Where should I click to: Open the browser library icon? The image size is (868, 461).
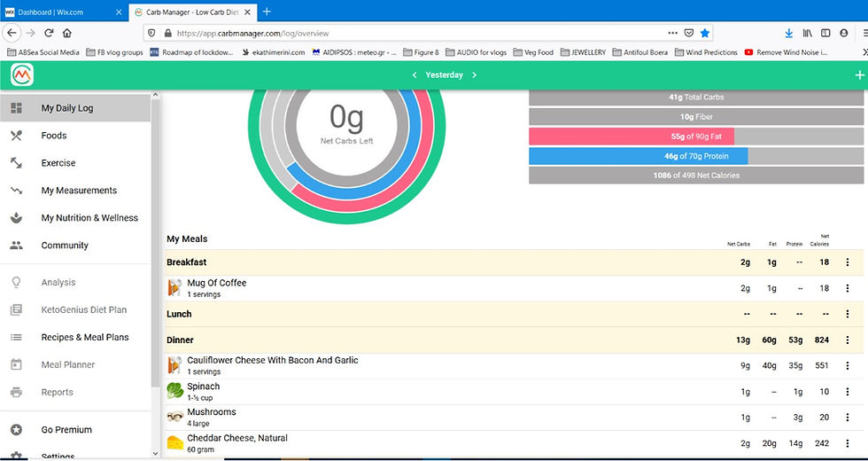(807, 34)
